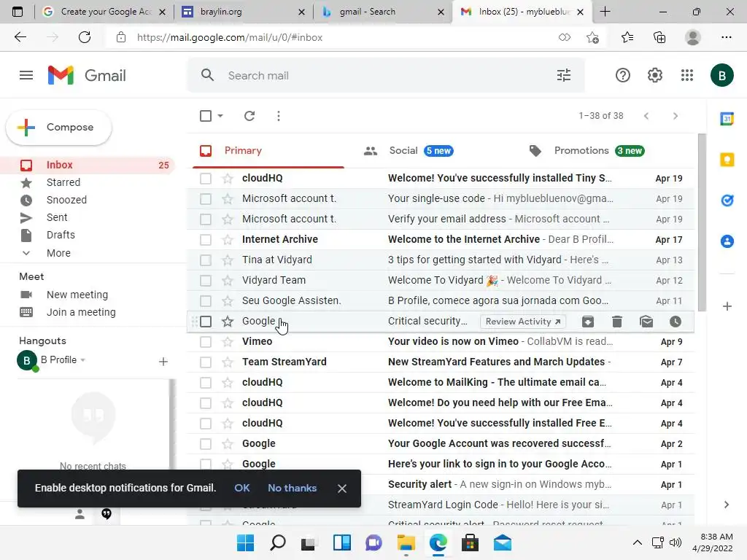Open Google Calendar side panel
Screen dimensions: 747x560
727,119
